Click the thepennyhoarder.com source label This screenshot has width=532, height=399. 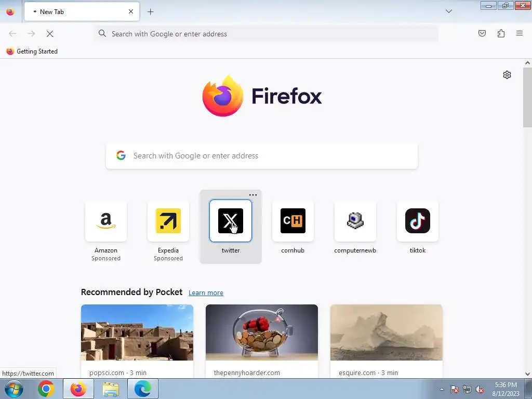coord(247,373)
